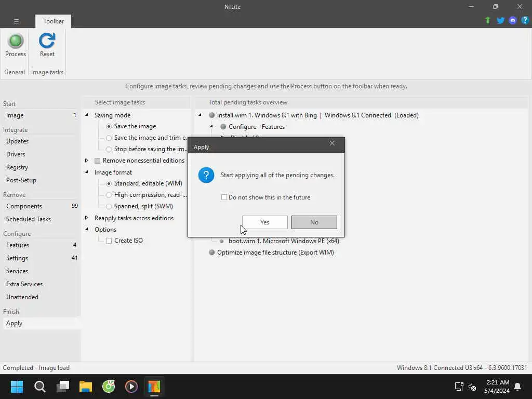The image size is (532, 399).
Task: Open Unattended sidebar page
Action: pos(41,297)
